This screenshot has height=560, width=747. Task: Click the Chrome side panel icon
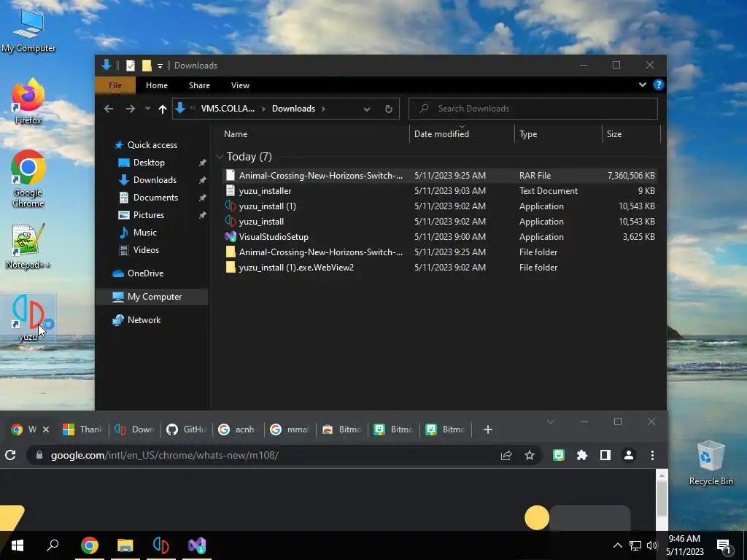605,455
